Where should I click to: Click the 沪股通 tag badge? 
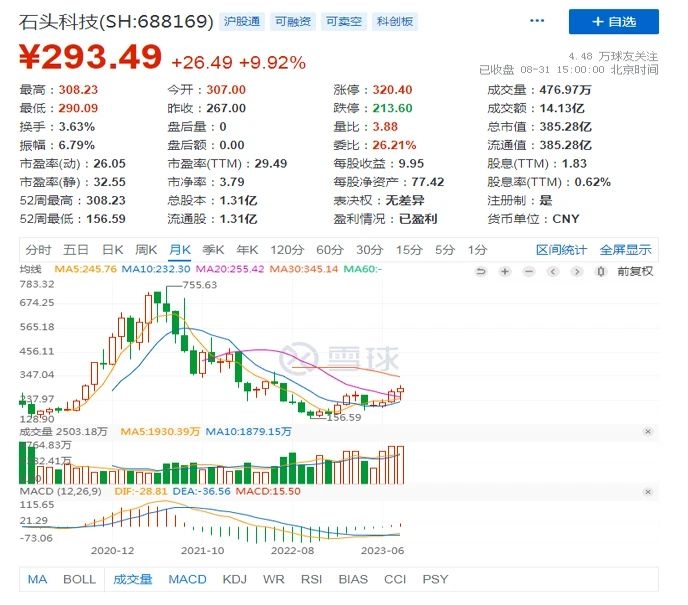pyautogui.click(x=242, y=21)
